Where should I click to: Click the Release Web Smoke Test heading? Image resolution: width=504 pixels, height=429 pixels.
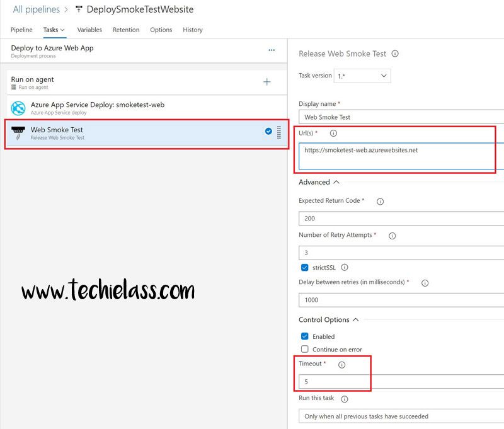click(342, 54)
